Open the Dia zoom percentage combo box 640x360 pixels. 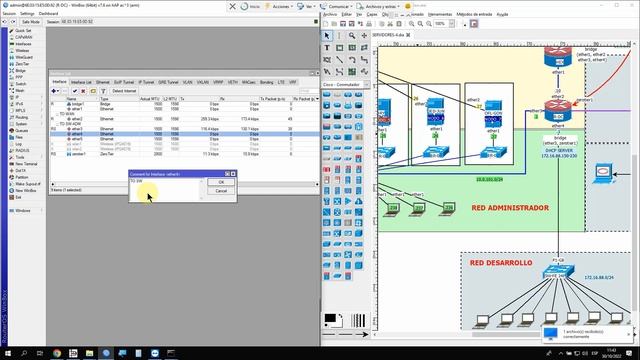point(444,24)
